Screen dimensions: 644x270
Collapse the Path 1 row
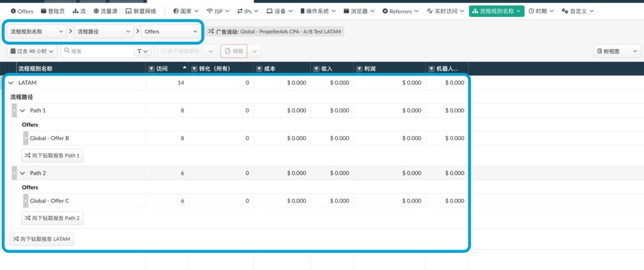(23, 111)
